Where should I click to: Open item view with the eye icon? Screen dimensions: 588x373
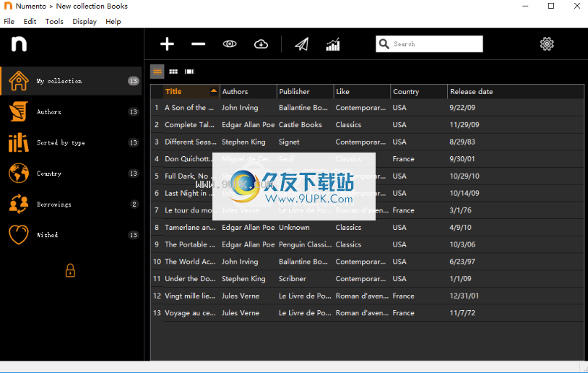[x=230, y=44]
